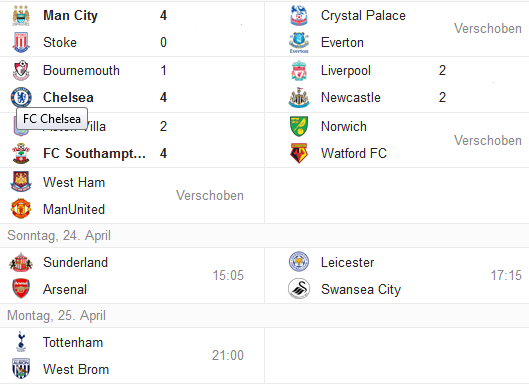Click the FC Southampton team name
This screenshot has width=529, height=385.
pos(94,154)
